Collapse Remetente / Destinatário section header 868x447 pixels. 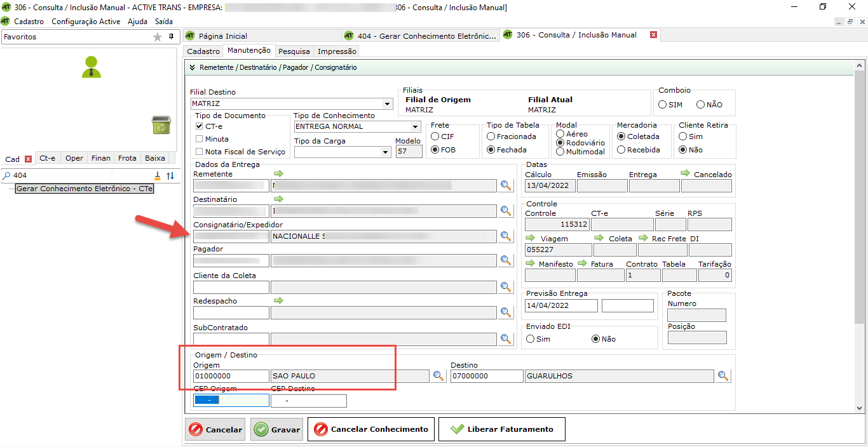pyautogui.click(x=192, y=67)
